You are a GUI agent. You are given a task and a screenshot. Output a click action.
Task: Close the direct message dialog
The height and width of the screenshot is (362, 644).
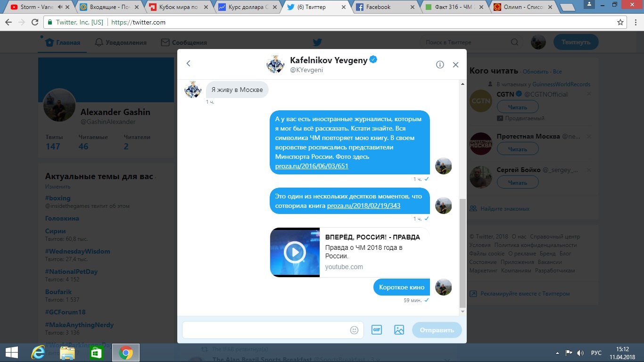tap(455, 65)
